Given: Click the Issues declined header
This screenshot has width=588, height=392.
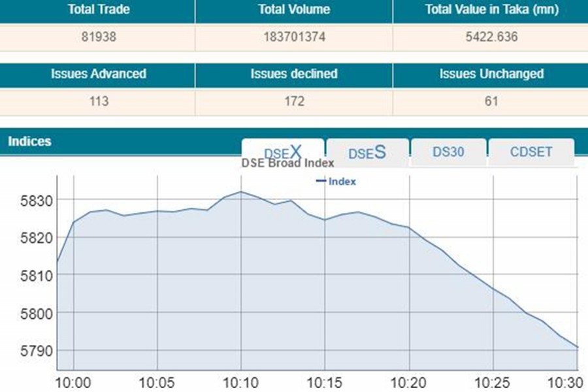Looking at the screenshot, I should pos(294,74).
